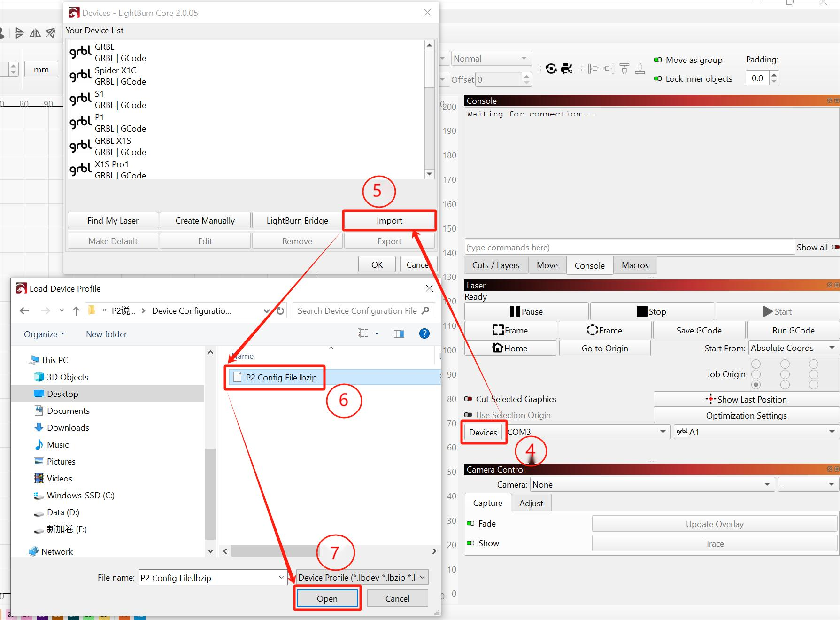
Task: Click the Optimization Settings button
Action: (746, 415)
